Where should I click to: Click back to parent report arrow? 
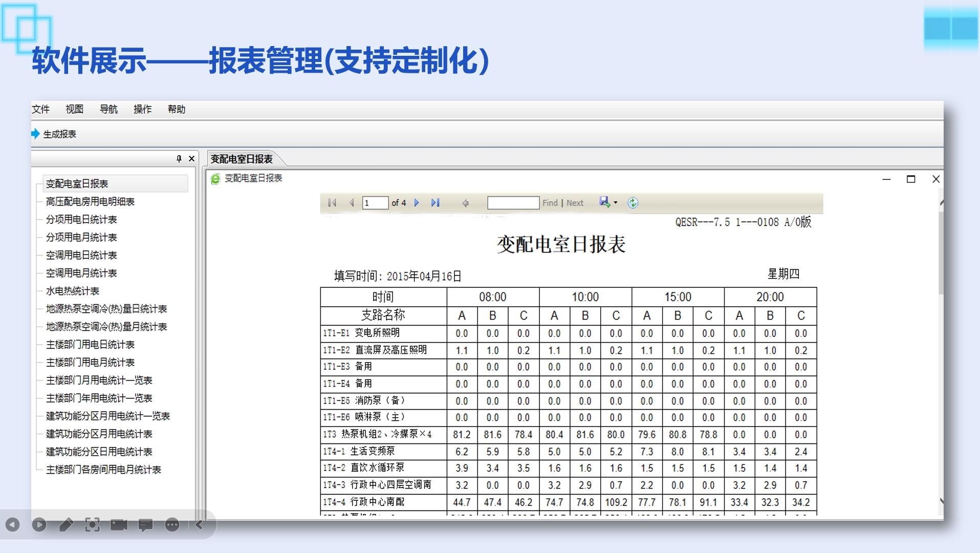(x=465, y=203)
